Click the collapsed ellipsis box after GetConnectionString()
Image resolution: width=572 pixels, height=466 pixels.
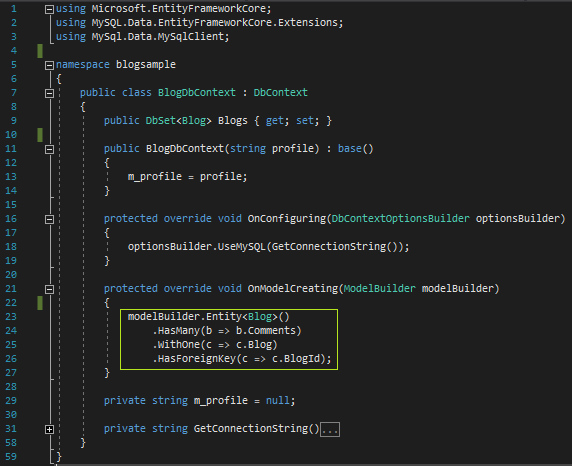coord(330,430)
